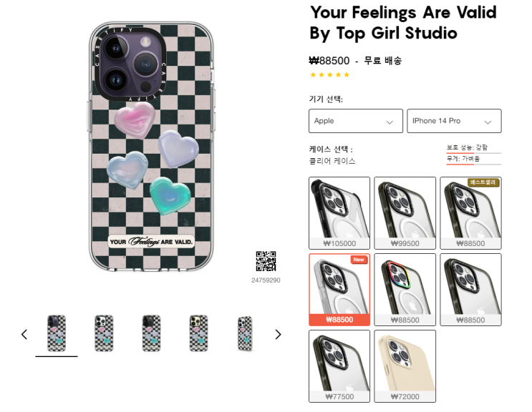Select the New clear case ₩88500

pos(339,290)
